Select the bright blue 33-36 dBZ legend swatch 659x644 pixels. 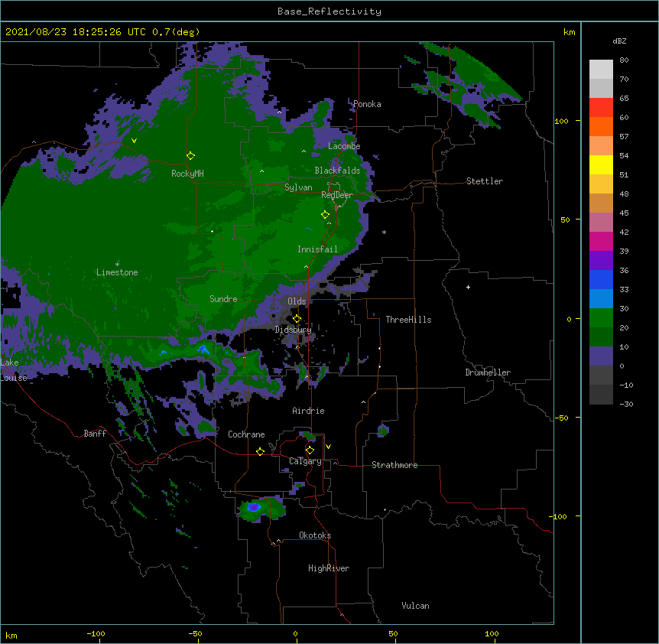click(601, 279)
